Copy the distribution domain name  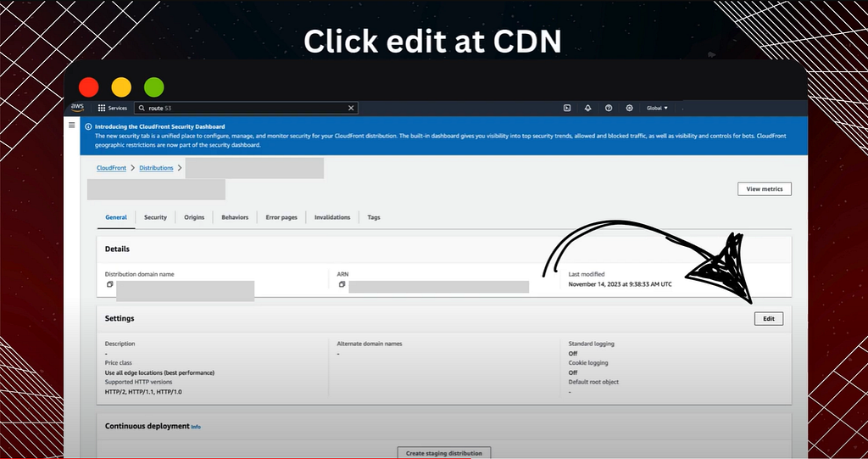109,284
